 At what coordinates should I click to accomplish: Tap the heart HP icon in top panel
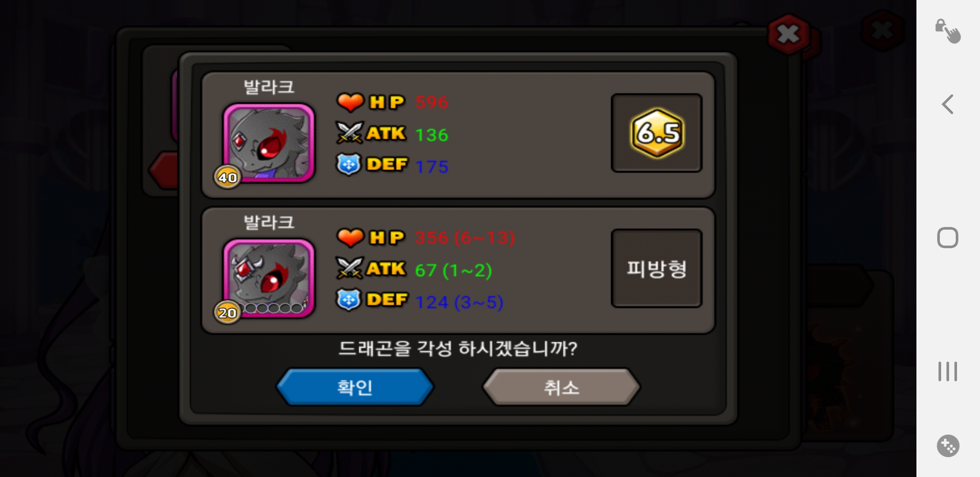coord(350,102)
